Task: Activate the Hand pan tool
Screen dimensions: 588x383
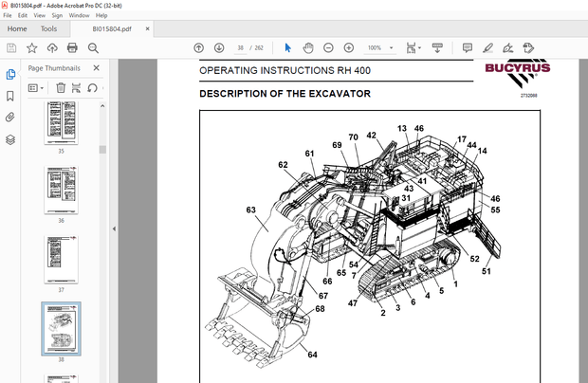Action: pos(308,48)
